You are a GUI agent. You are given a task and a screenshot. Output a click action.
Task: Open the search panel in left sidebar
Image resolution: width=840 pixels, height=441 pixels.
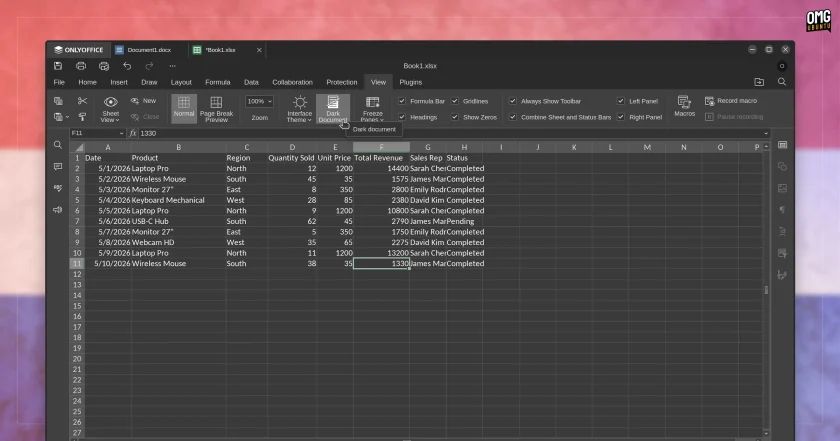(58, 145)
